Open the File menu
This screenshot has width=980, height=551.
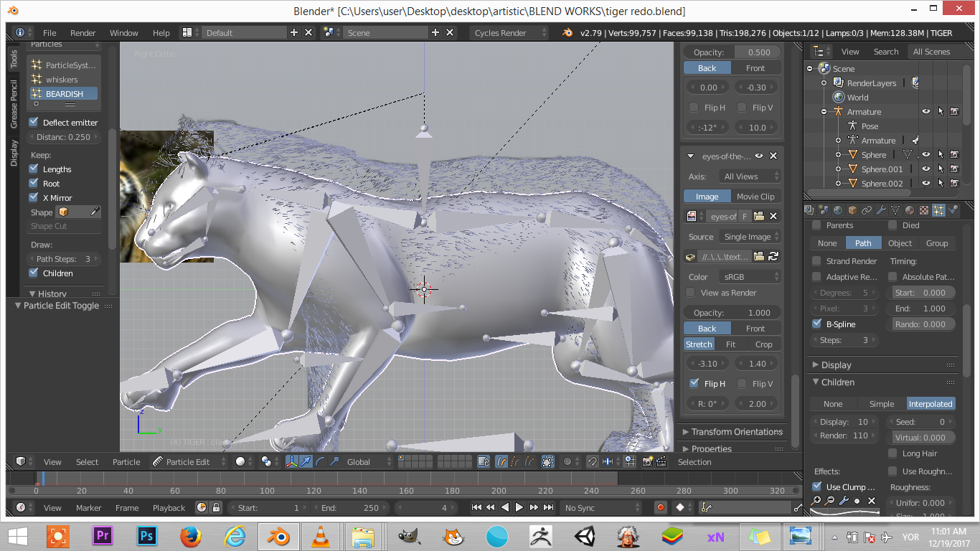[x=50, y=32]
